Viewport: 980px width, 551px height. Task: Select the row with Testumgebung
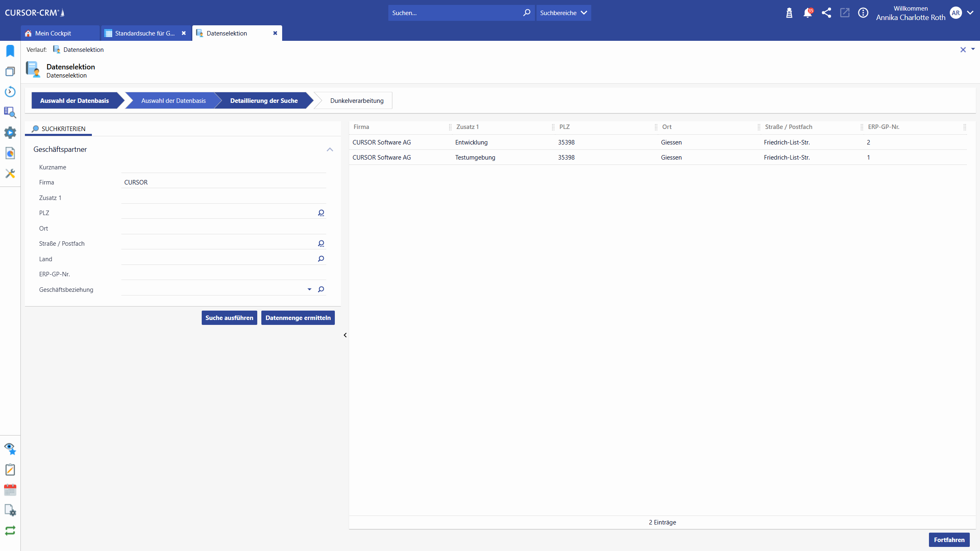pos(658,158)
